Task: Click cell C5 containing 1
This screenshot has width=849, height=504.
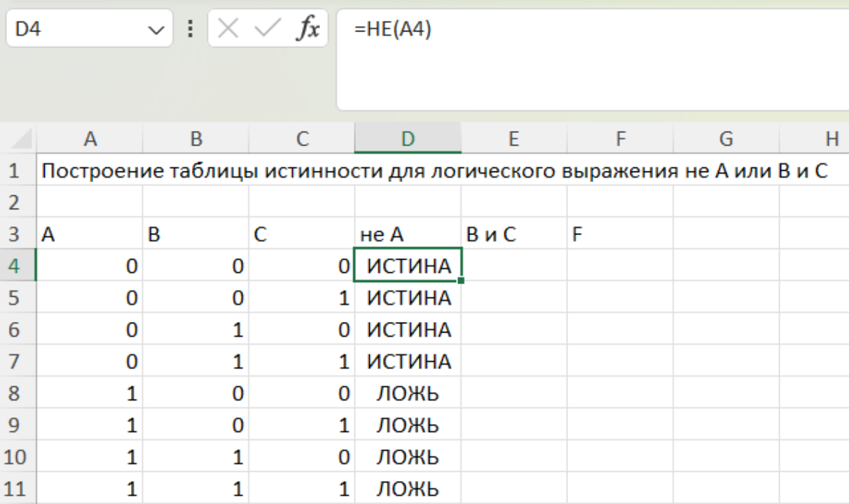Action: 301,297
